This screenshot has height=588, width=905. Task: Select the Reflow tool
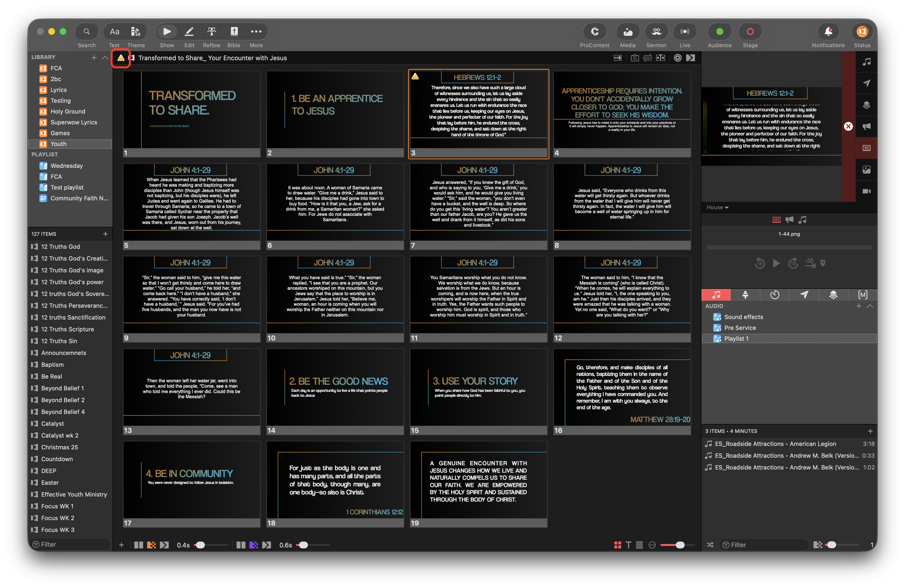click(211, 31)
